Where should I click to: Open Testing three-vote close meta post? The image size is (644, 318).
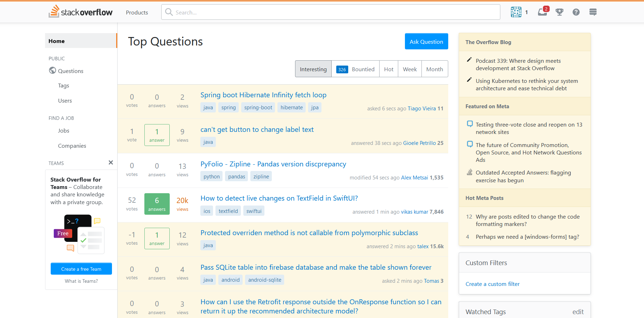pos(529,128)
